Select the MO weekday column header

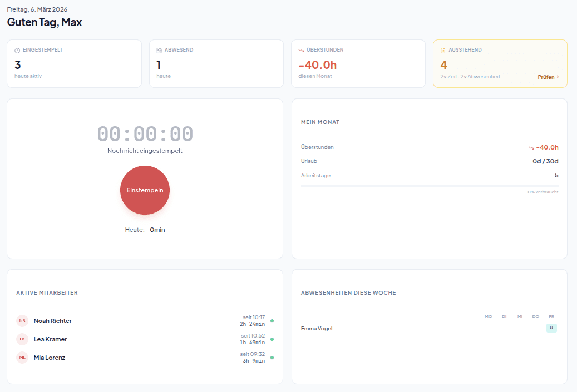point(488,316)
